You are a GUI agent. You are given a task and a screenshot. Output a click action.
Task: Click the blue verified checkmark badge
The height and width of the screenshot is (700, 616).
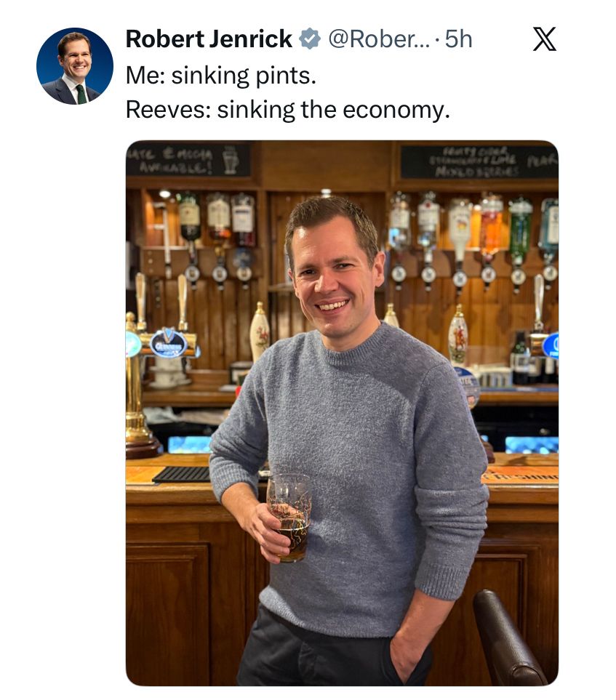pos(310,39)
